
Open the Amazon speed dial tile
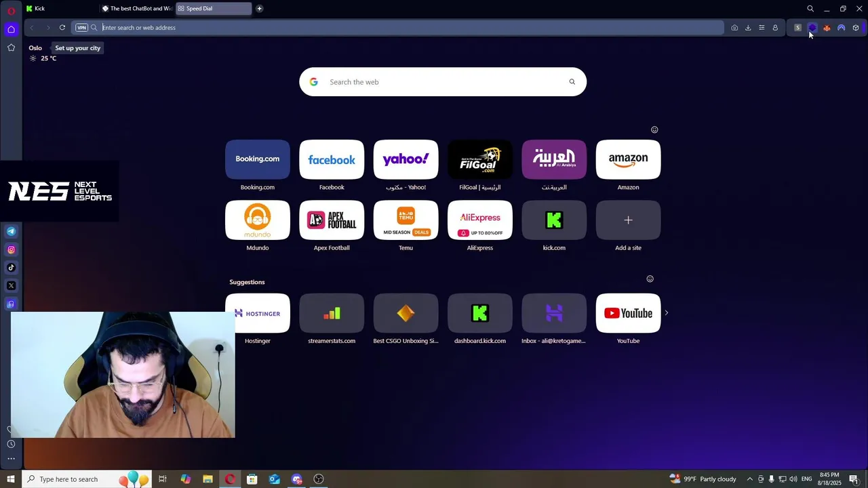coord(628,159)
